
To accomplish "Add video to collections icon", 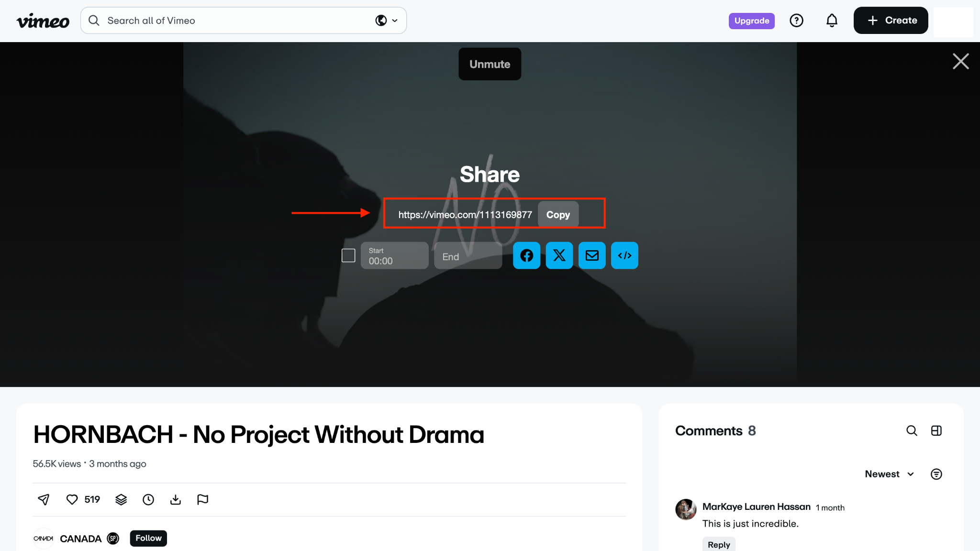I will (x=121, y=499).
